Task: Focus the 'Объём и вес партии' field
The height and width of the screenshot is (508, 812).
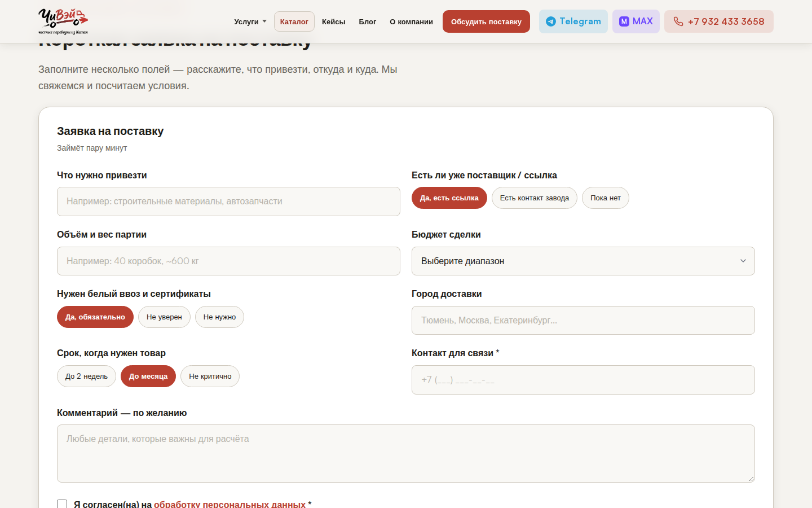Action: point(228,261)
